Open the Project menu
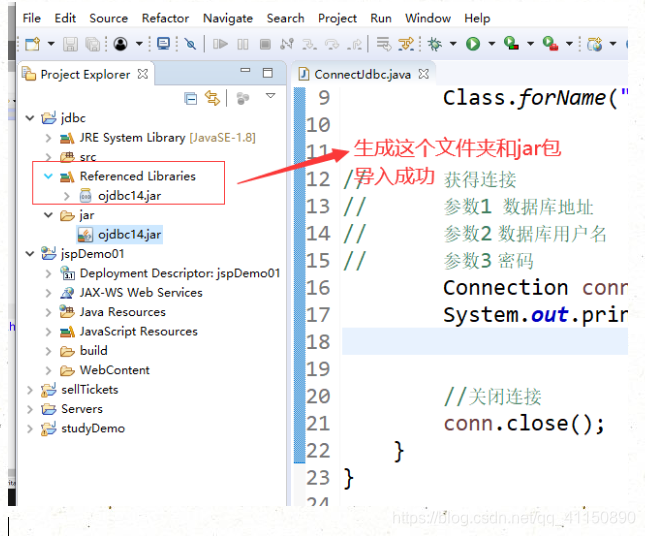The image size is (645, 536). click(337, 18)
